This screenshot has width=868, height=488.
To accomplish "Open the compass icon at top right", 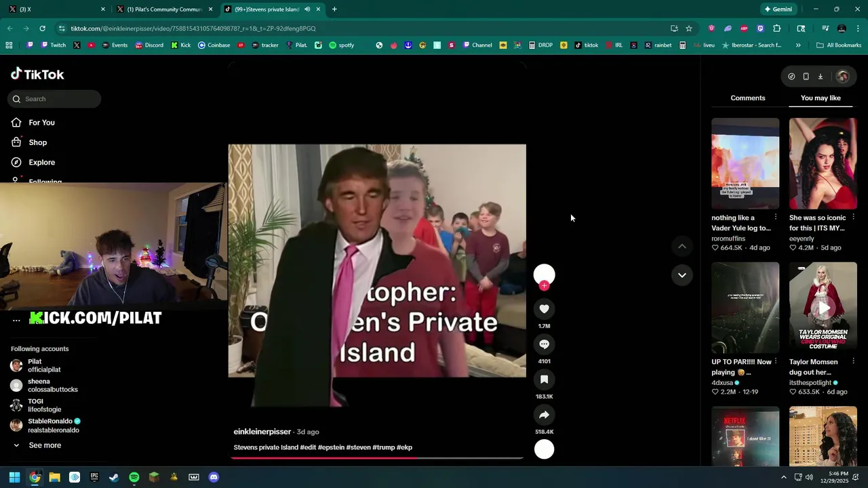I will (791, 77).
